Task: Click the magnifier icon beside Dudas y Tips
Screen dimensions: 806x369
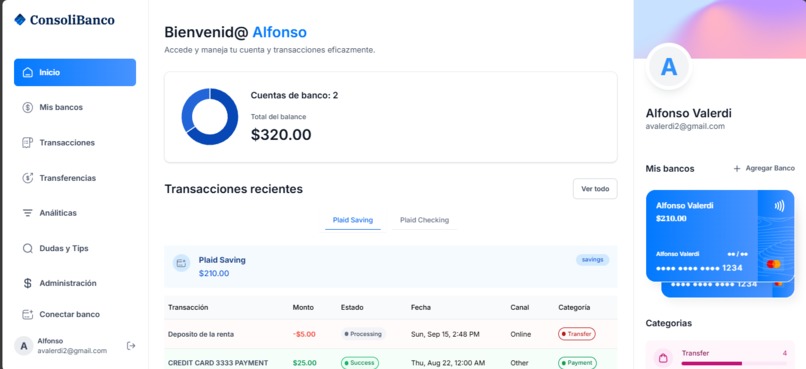Action: pos(28,248)
